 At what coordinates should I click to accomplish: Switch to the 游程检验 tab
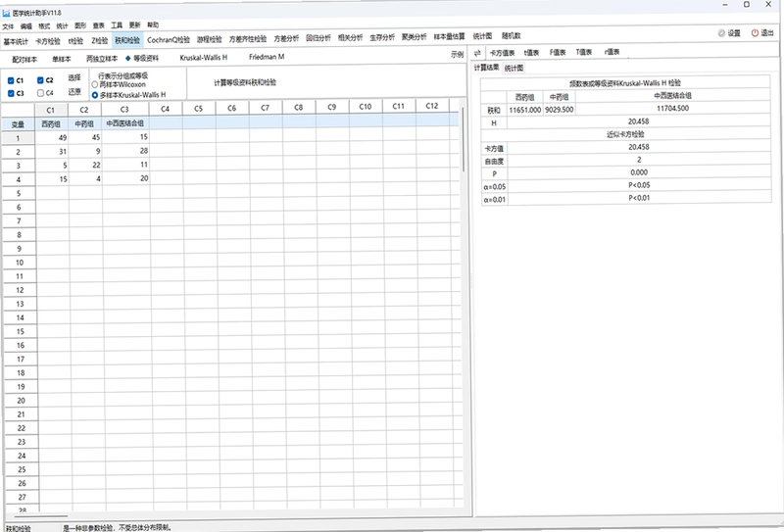(209, 39)
